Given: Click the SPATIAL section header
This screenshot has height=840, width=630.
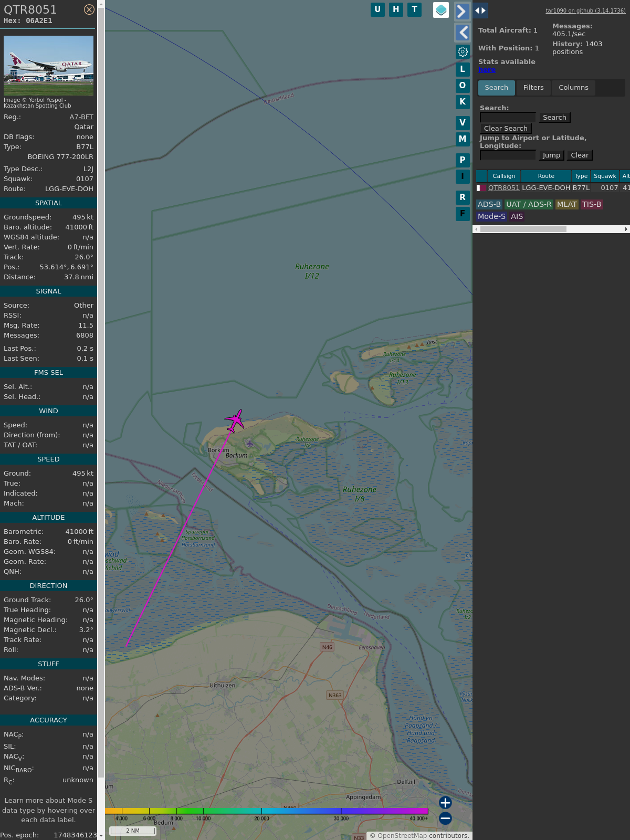Looking at the screenshot, I should tap(48, 203).
